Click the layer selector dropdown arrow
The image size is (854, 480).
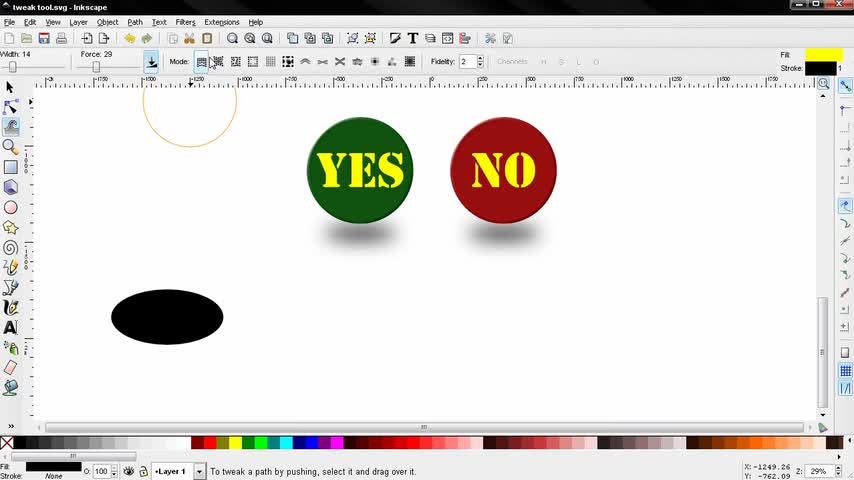click(x=200, y=471)
